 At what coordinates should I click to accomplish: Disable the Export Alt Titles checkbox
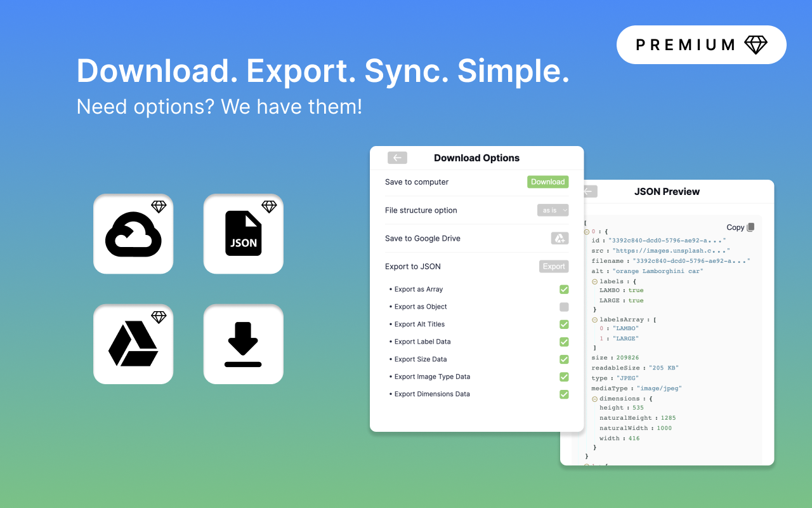coord(564,324)
